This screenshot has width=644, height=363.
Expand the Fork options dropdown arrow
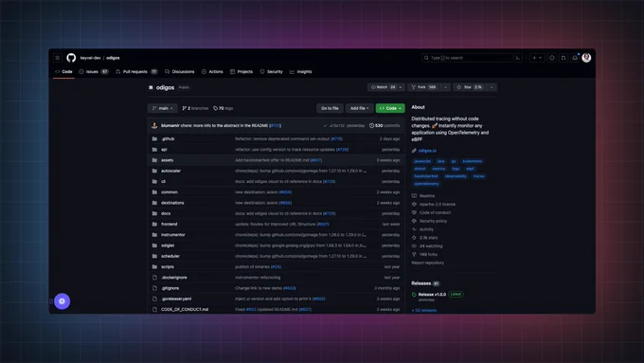[x=445, y=87]
